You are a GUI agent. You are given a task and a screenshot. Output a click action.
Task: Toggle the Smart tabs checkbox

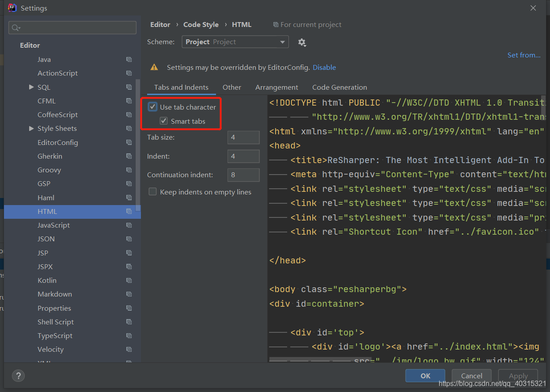tap(164, 121)
